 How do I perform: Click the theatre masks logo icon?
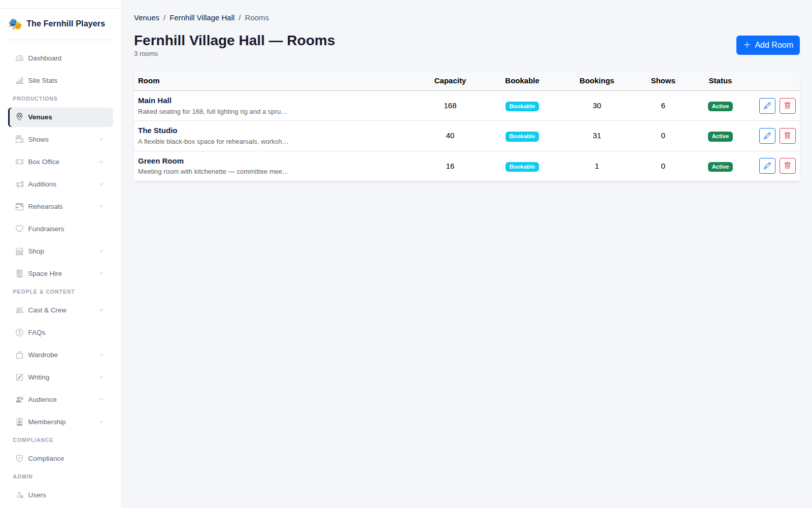pos(15,24)
